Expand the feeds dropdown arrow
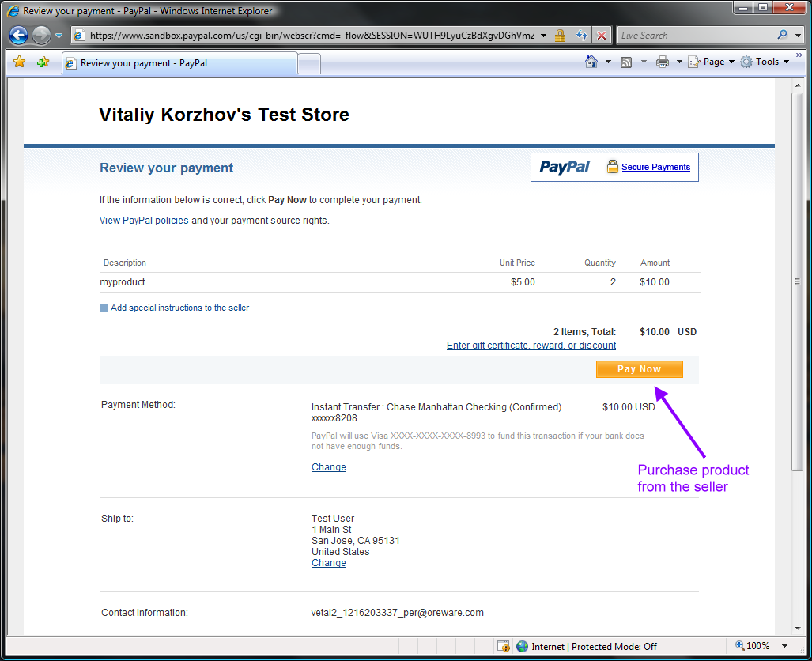This screenshot has width=812, height=661. point(644,62)
